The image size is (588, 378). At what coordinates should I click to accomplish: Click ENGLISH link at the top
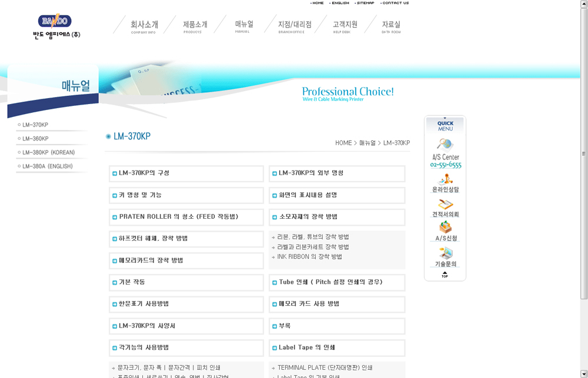(339, 3)
